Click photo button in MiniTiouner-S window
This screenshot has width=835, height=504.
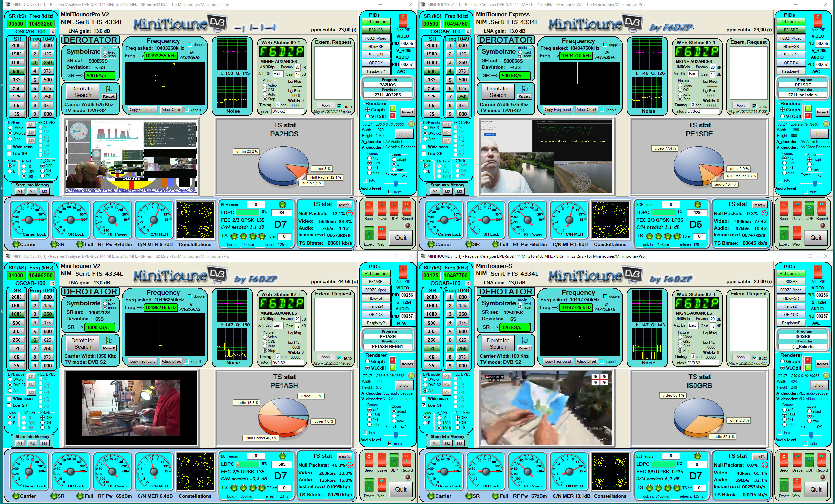pyautogui.click(x=819, y=385)
